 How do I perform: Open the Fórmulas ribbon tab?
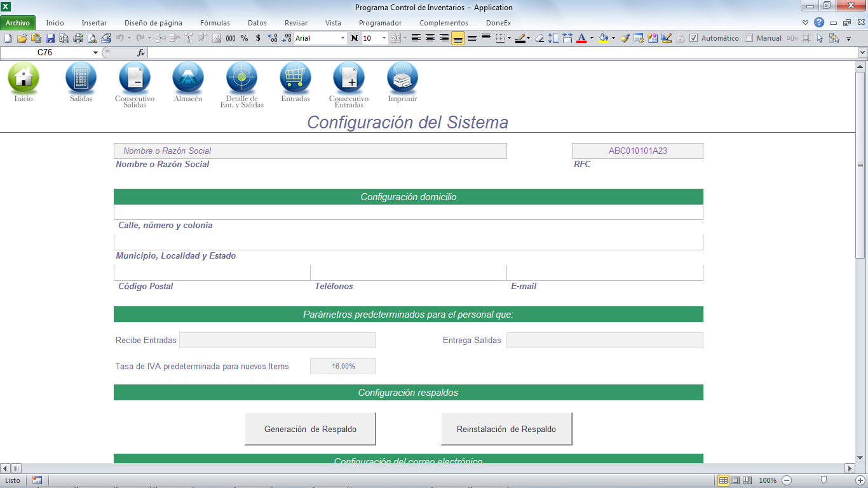pos(215,23)
